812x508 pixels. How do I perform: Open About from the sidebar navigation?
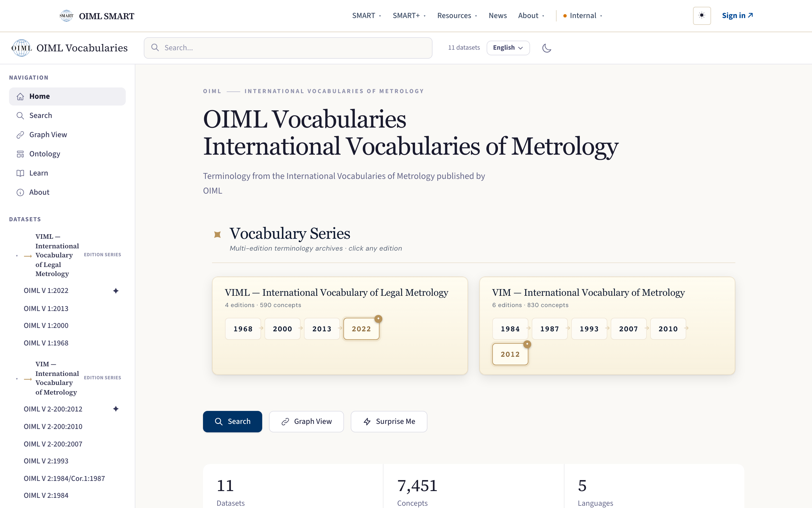(x=67, y=192)
